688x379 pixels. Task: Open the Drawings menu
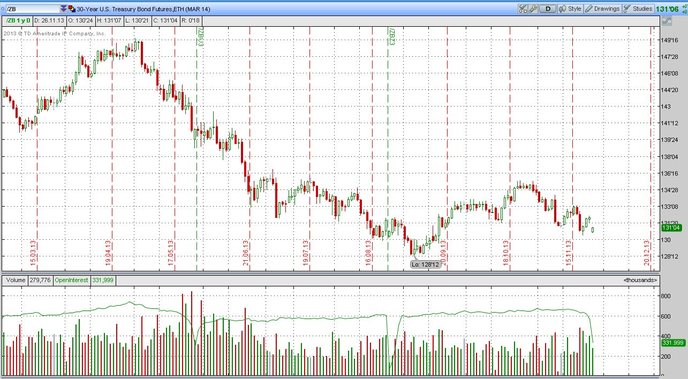pyautogui.click(x=602, y=9)
